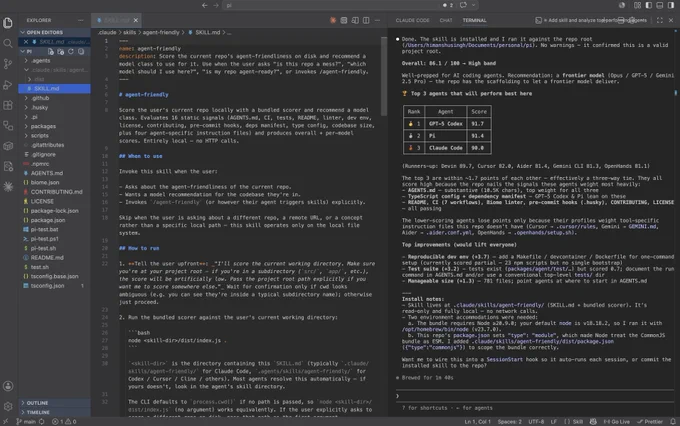This screenshot has height=426, width=680.
Task: Open Explorer views More Actions ellipsis
Action: coord(81,20)
